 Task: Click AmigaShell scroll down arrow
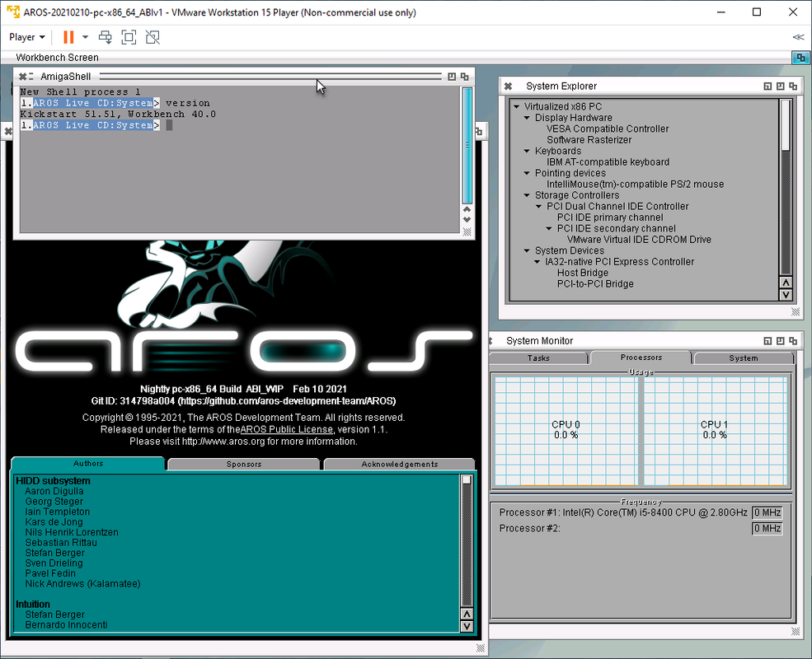coord(467,219)
